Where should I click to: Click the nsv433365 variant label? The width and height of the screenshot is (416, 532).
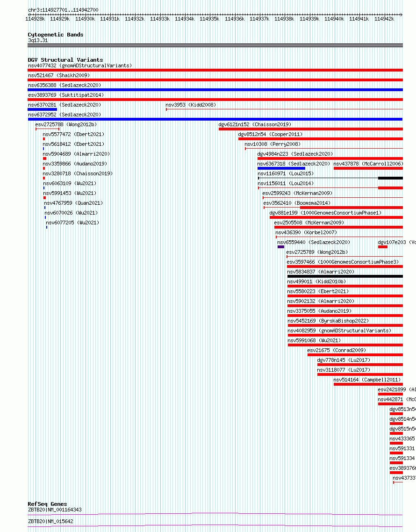pyautogui.click(x=402, y=439)
